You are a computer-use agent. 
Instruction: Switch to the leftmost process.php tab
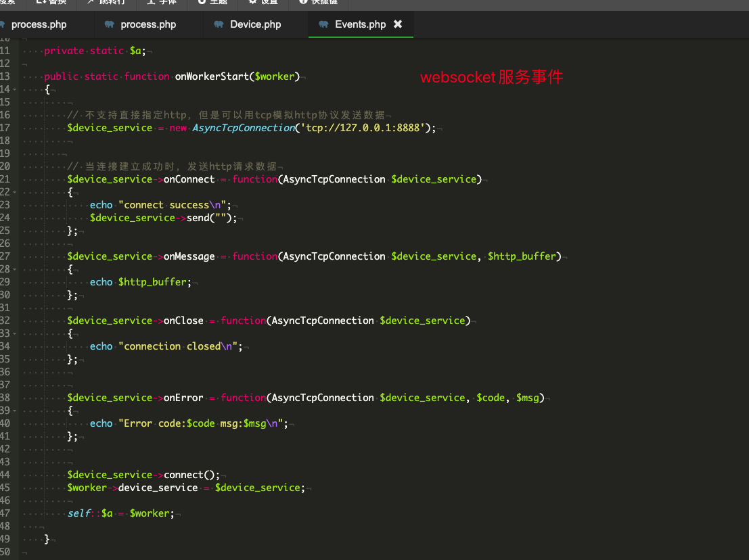tap(39, 24)
